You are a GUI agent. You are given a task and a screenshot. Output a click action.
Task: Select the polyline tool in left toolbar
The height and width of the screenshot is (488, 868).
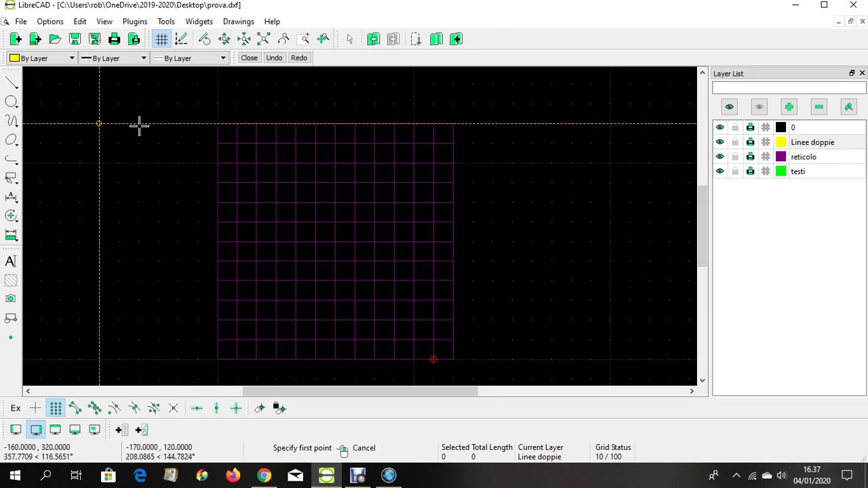click(x=11, y=159)
